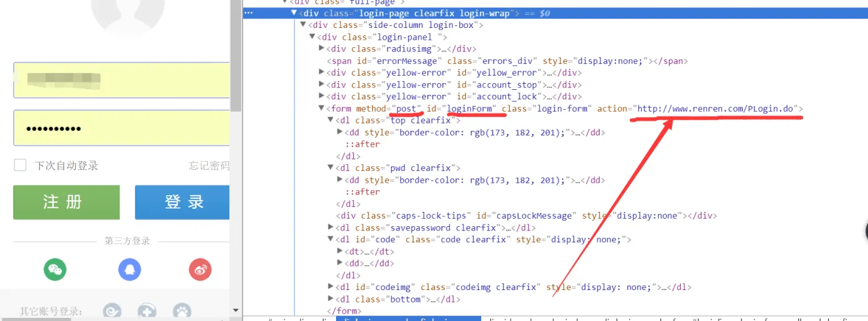This screenshot has width=868, height=321.
Task: Click the 忘记密码 forgot password link
Action: tap(209, 165)
